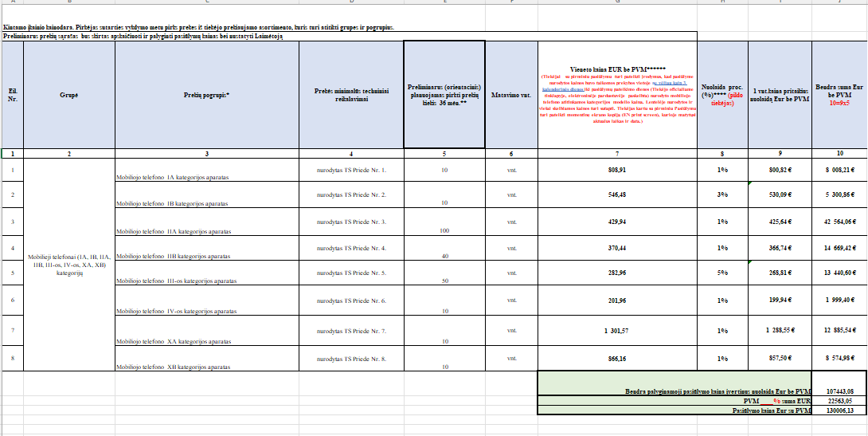
Task: Select the "Matavimo vnt." header cell
Action: [x=511, y=95]
